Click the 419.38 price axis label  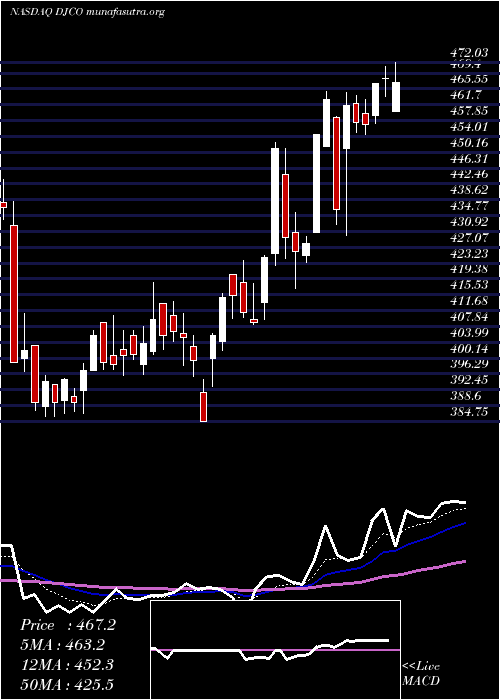469,269
